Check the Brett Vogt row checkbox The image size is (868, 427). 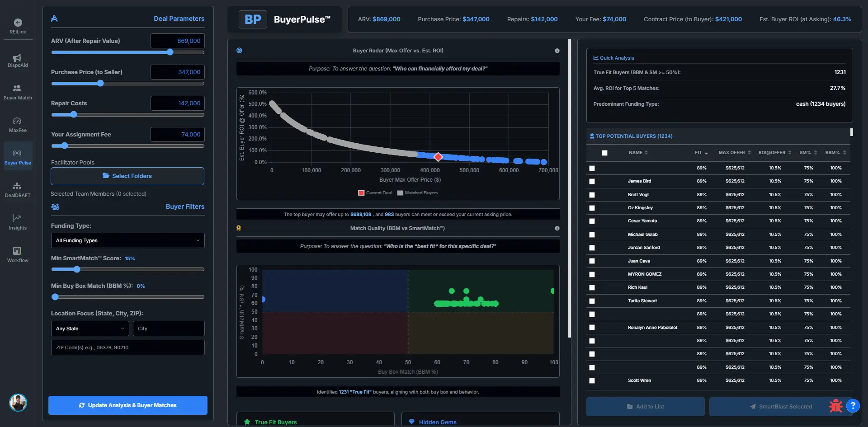tap(592, 195)
